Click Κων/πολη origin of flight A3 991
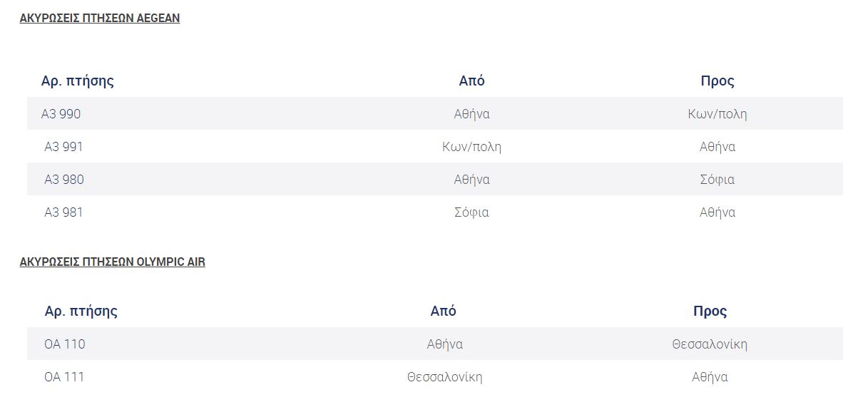 point(471,147)
